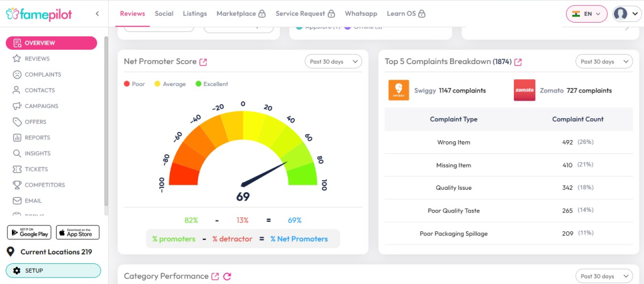Click the Zomato logo
The width and height of the screenshot is (644, 284).
click(x=525, y=90)
